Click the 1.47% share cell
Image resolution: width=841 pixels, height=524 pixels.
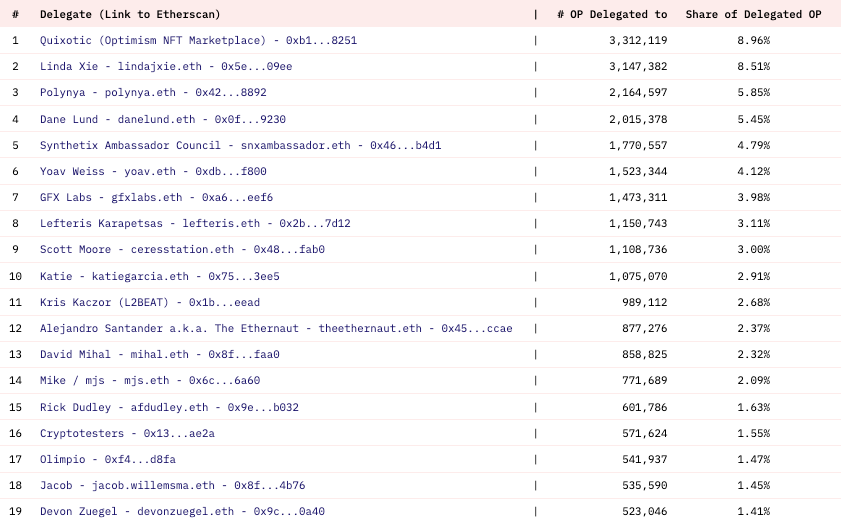pyautogui.click(x=754, y=460)
